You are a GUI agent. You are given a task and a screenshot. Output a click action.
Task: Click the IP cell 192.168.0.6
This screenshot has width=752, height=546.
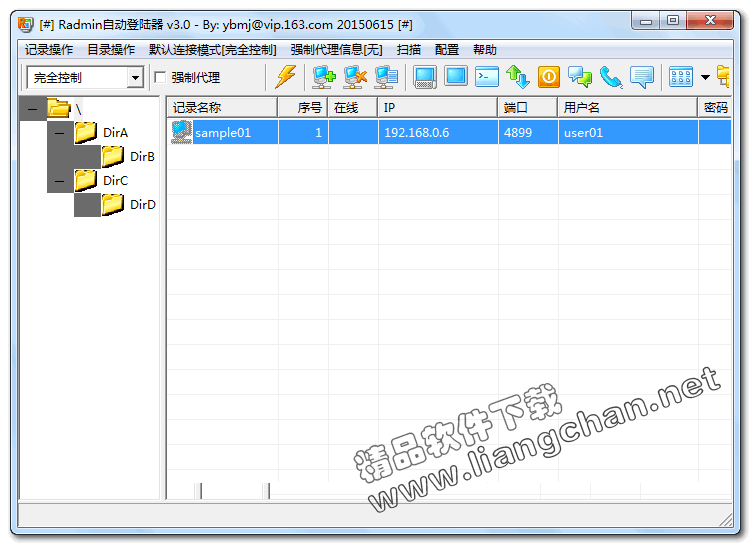pos(438,132)
